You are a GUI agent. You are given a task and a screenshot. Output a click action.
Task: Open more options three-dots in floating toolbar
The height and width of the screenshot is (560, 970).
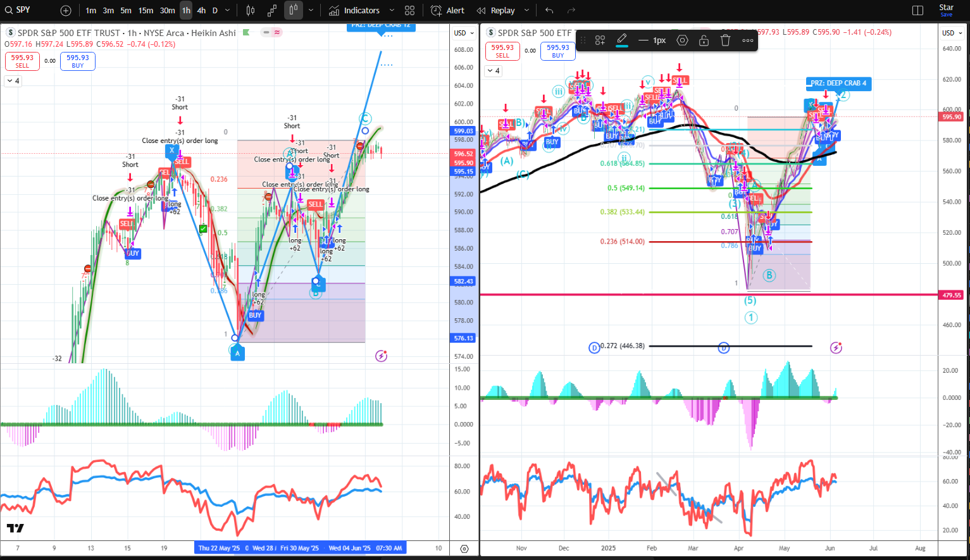pyautogui.click(x=748, y=40)
